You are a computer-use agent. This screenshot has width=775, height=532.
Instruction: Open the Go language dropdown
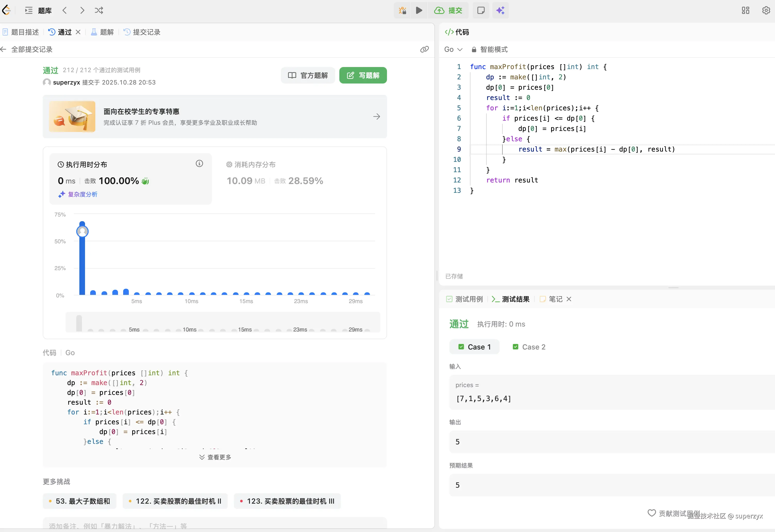(x=453, y=49)
